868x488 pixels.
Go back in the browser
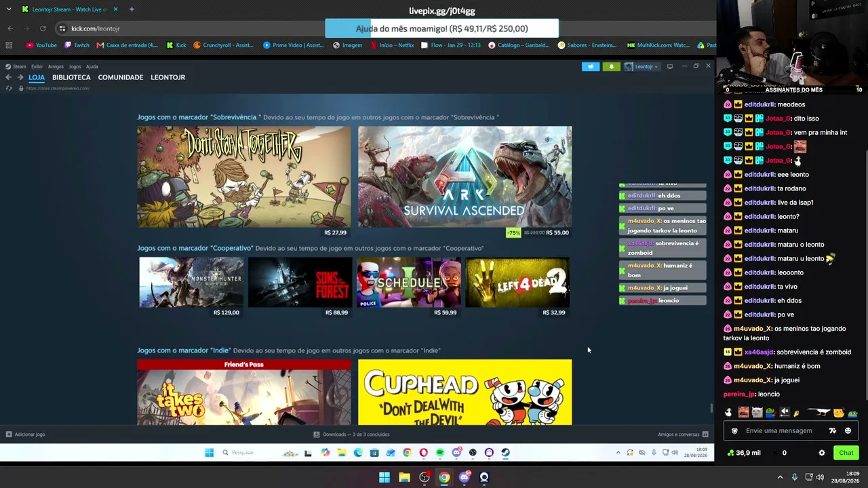tap(10, 28)
